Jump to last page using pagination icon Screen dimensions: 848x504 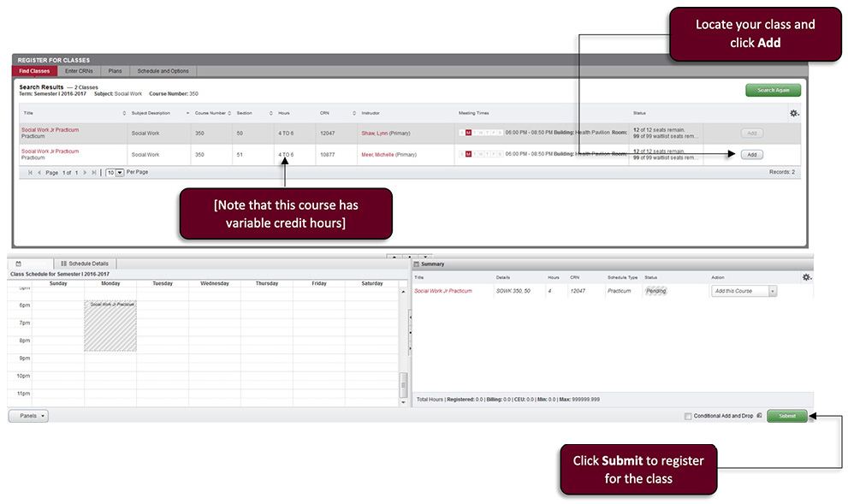click(94, 172)
